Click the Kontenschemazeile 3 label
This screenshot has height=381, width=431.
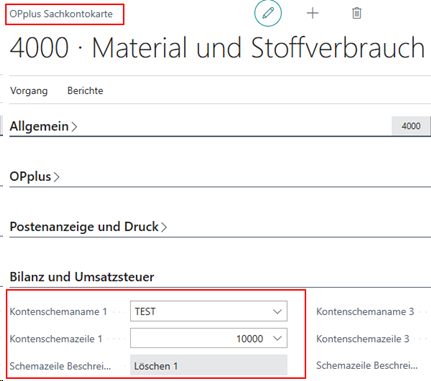[363, 339]
